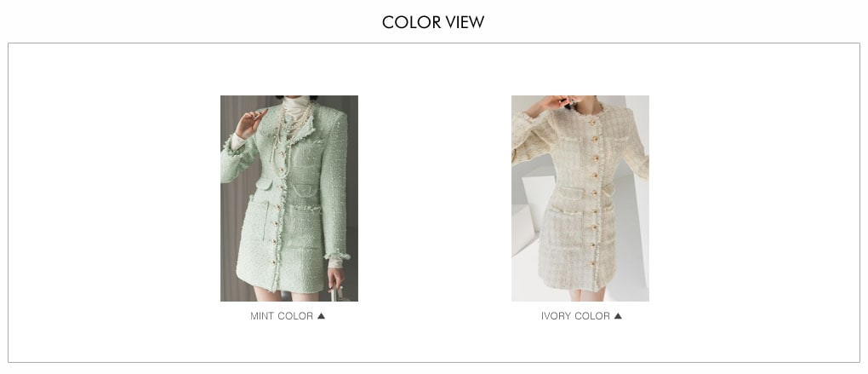Select the IVORY COLOR label text
This screenshot has width=868, height=374.
(x=576, y=316)
